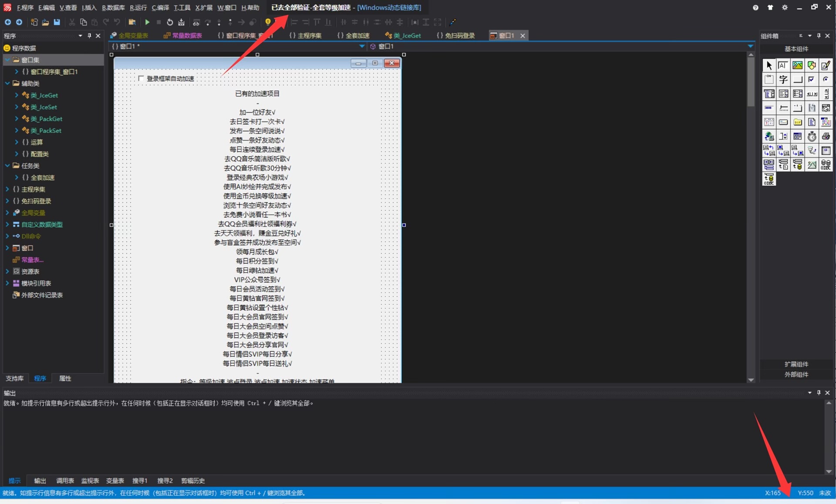Open the C.编译 menu
Viewport: 836px width, 504px height.
click(x=160, y=7)
